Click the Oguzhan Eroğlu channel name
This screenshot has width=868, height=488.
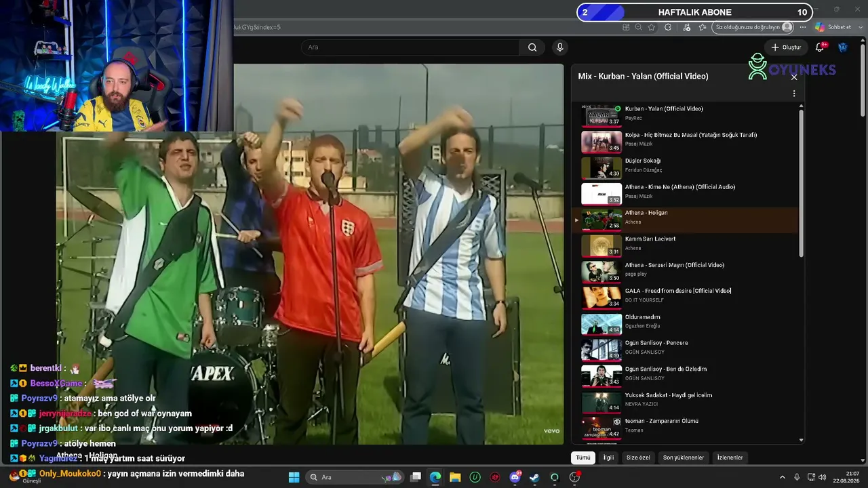tap(642, 326)
